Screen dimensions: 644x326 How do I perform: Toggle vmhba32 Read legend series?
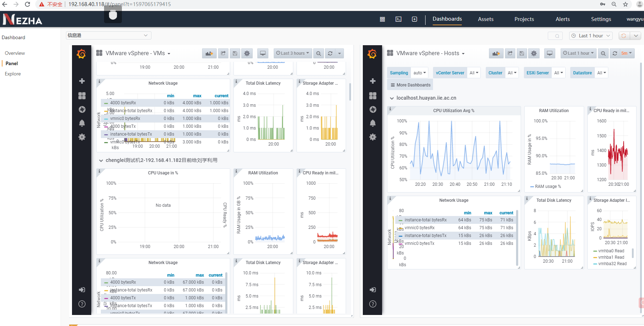(x=612, y=264)
